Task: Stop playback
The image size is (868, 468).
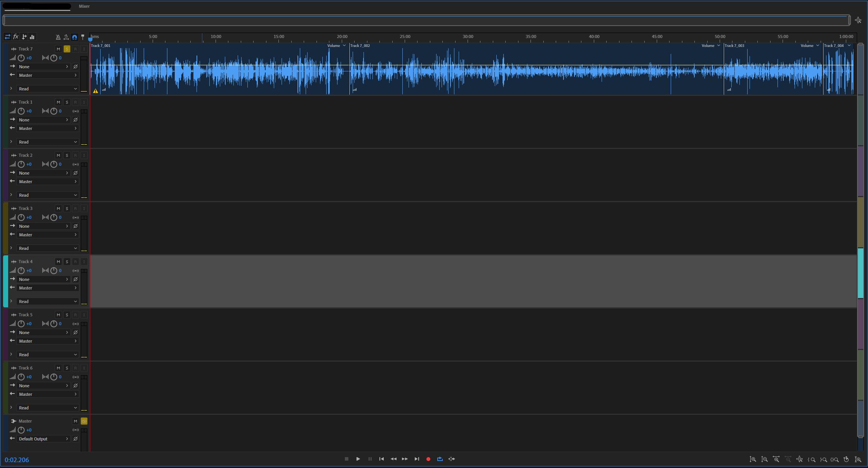Action: pyautogui.click(x=346, y=459)
